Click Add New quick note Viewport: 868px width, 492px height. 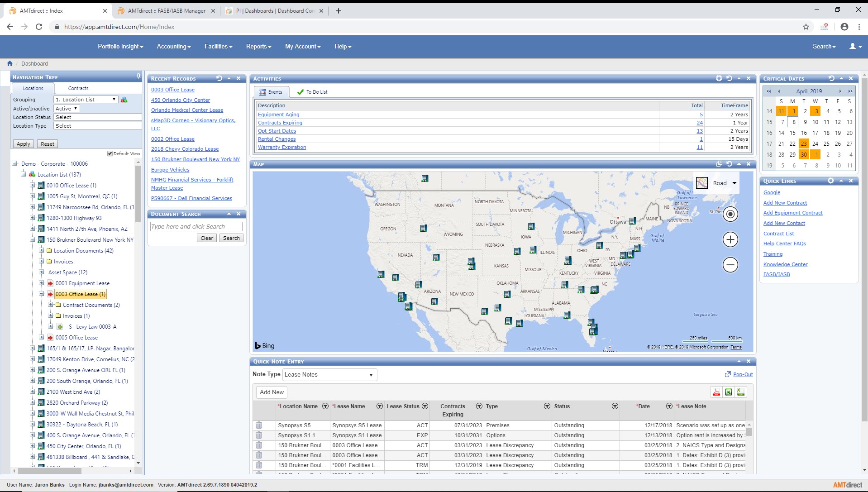click(272, 392)
